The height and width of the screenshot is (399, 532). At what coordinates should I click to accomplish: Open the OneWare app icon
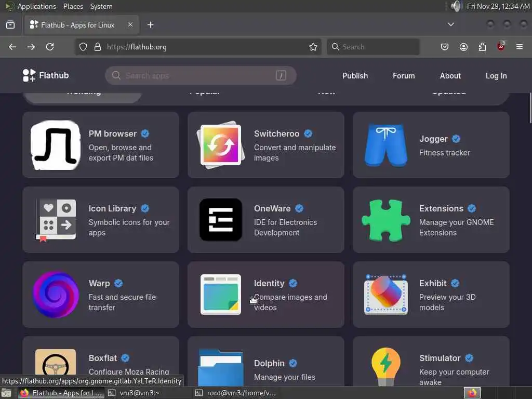pos(220,220)
